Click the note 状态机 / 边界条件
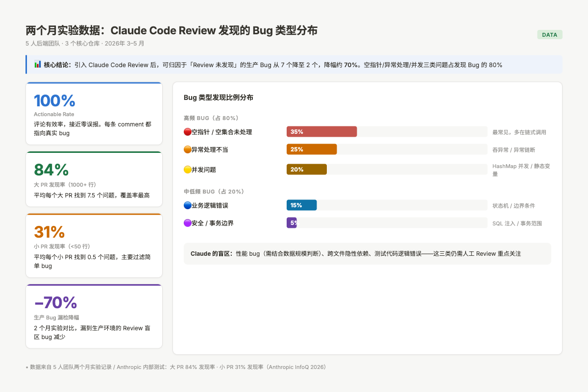588x392 pixels. point(514,206)
